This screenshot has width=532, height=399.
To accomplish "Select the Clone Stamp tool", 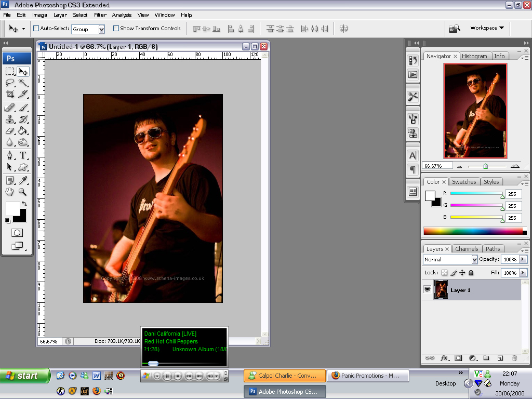I will (x=10, y=119).
